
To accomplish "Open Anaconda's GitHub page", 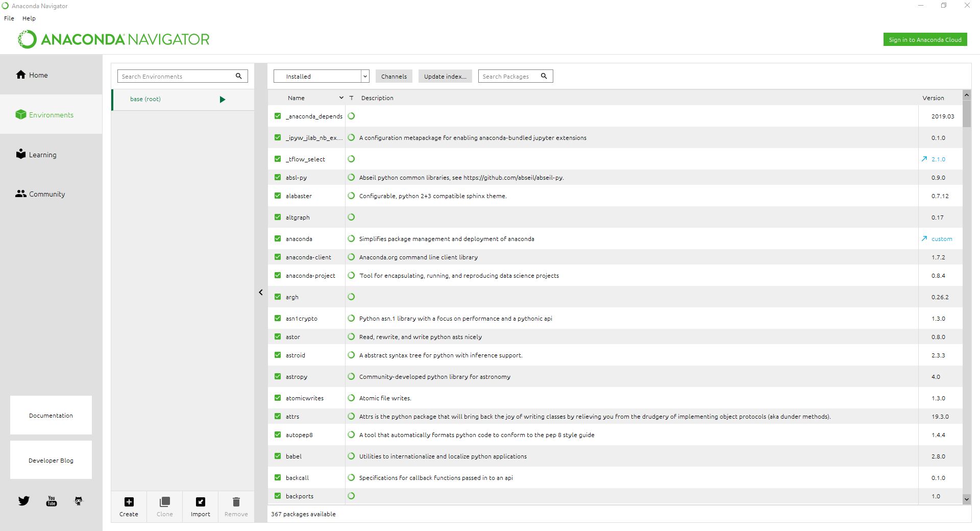I will click(78, 501).
